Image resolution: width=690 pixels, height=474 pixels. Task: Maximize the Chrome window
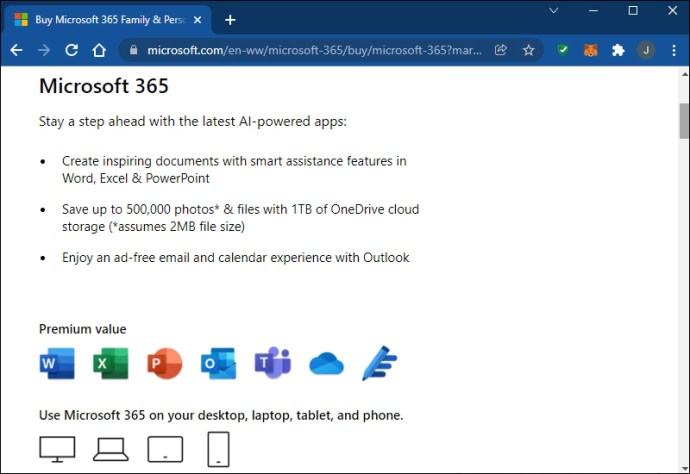coord(633,11)
